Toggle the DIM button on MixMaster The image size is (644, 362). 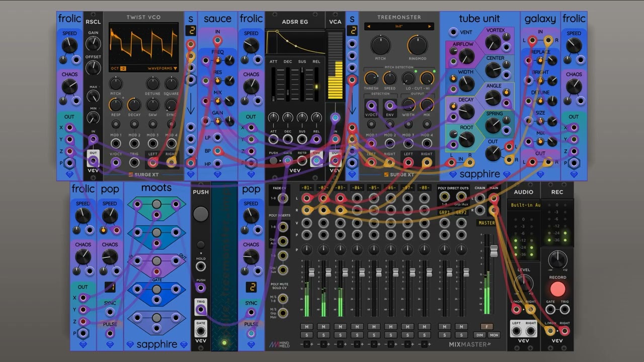click(480, 335)
